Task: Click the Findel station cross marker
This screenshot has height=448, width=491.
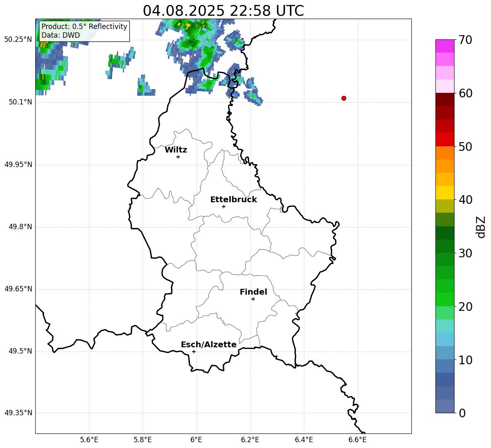Action: pyautogui.click(x=253, y=299)
